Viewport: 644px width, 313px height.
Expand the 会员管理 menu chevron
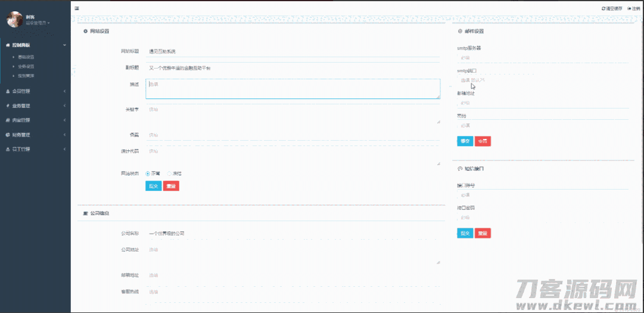(x=64, y=91)
